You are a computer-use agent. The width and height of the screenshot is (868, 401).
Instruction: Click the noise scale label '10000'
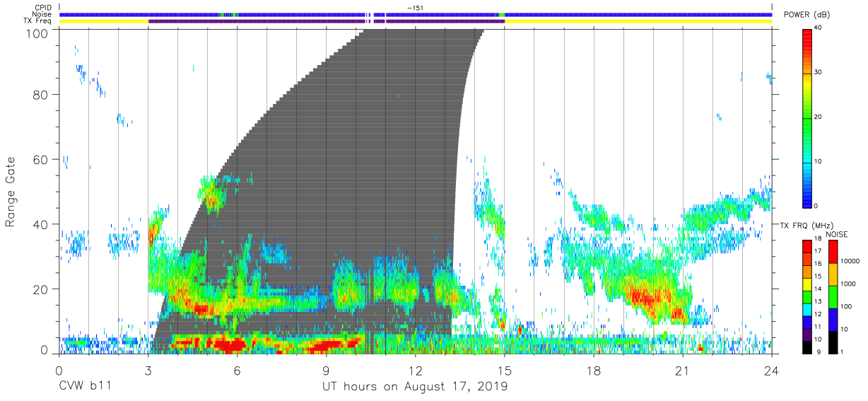tap(849, 262)
